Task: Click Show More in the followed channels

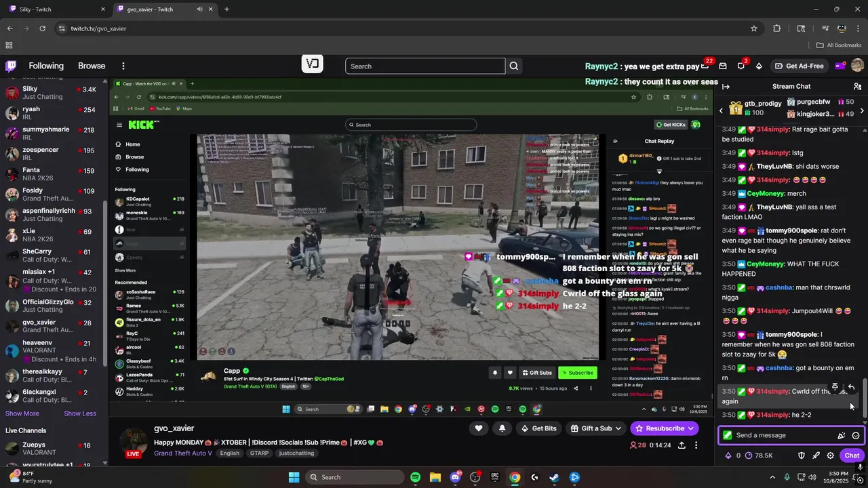Action: (22, 413)
